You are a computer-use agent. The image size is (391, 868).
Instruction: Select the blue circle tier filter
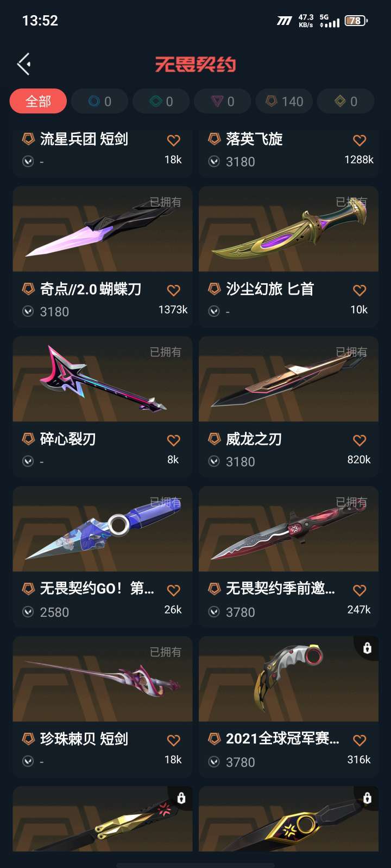pyautogui.click(x=100, y=101)
